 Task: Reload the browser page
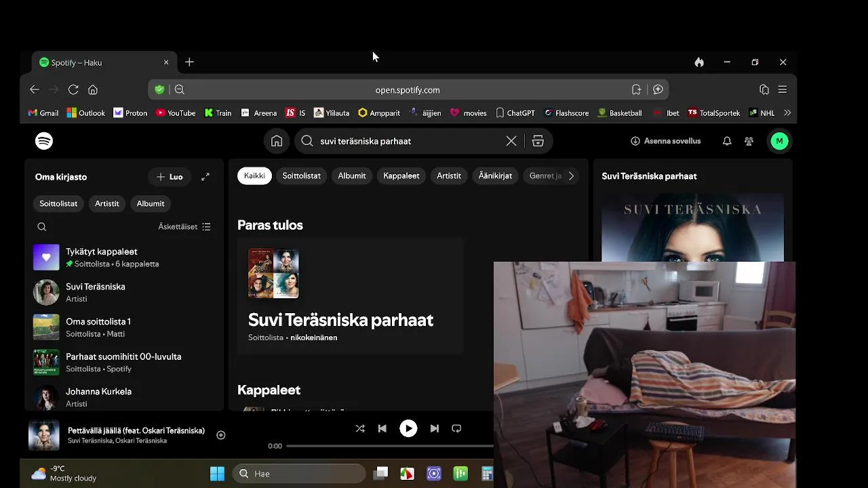point(73,89)
